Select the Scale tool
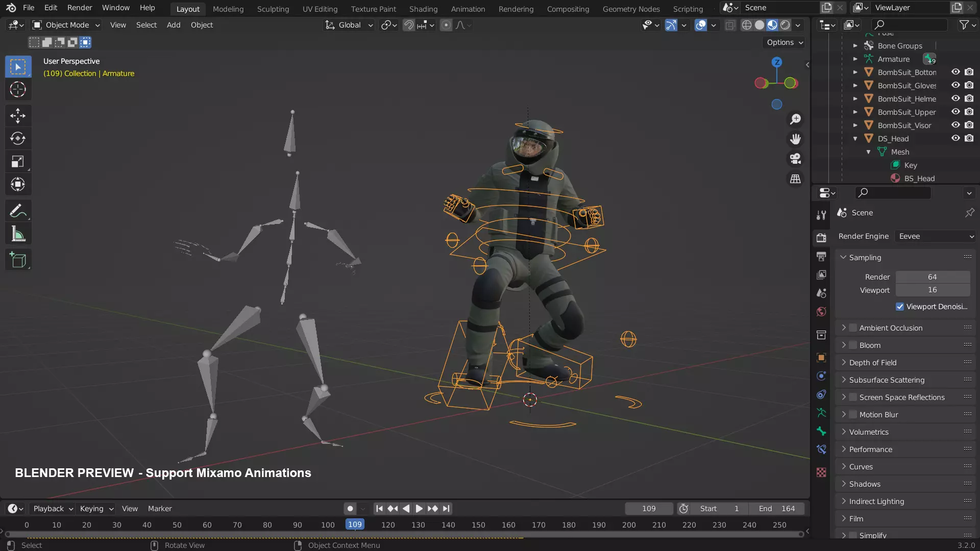The height and width of the screenshot is (551, 980). pos(18,162)
